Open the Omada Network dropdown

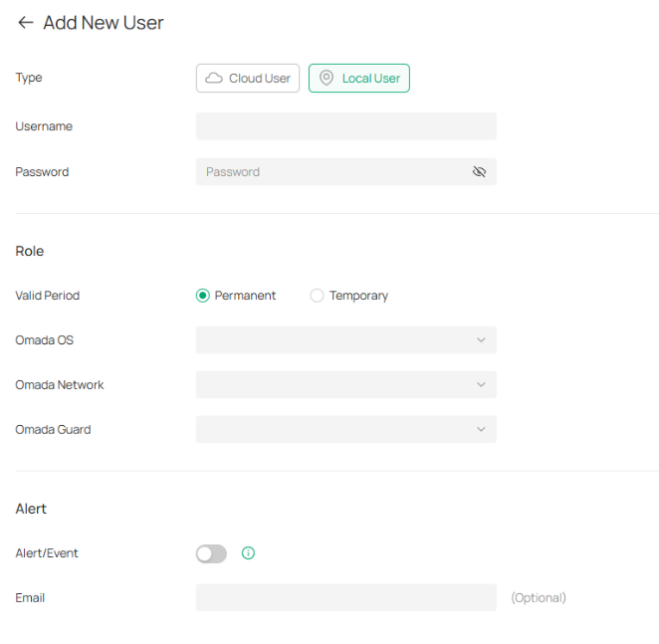[345, 384]
